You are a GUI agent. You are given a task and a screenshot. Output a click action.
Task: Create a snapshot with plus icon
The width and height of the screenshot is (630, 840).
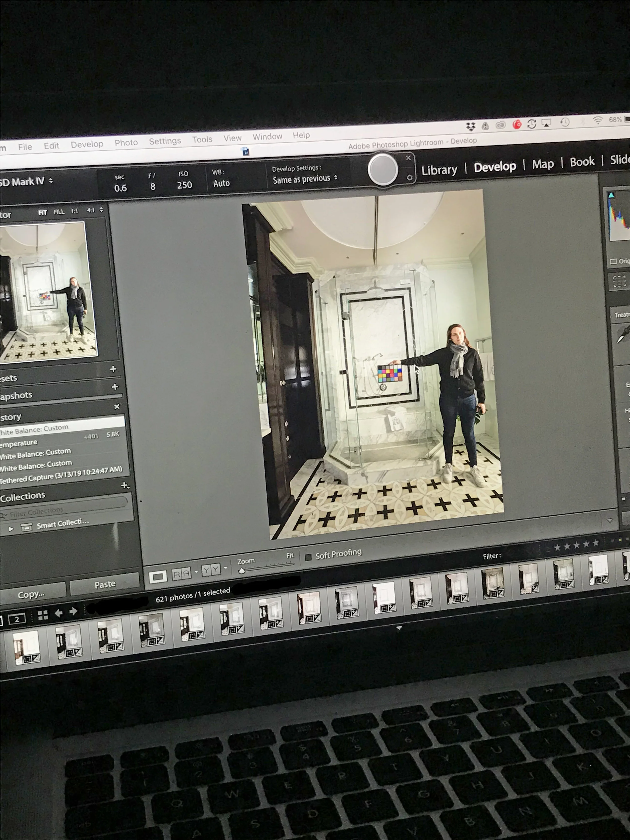click(x=115, y=387)
